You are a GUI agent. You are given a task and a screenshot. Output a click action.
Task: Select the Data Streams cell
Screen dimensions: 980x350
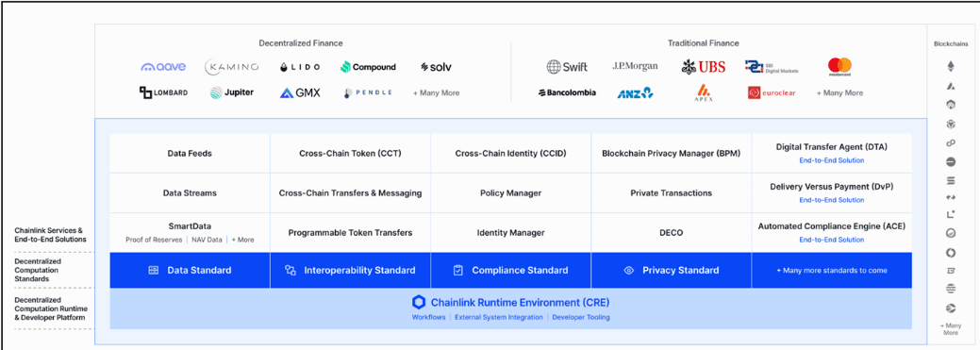[x=190, y=193]
